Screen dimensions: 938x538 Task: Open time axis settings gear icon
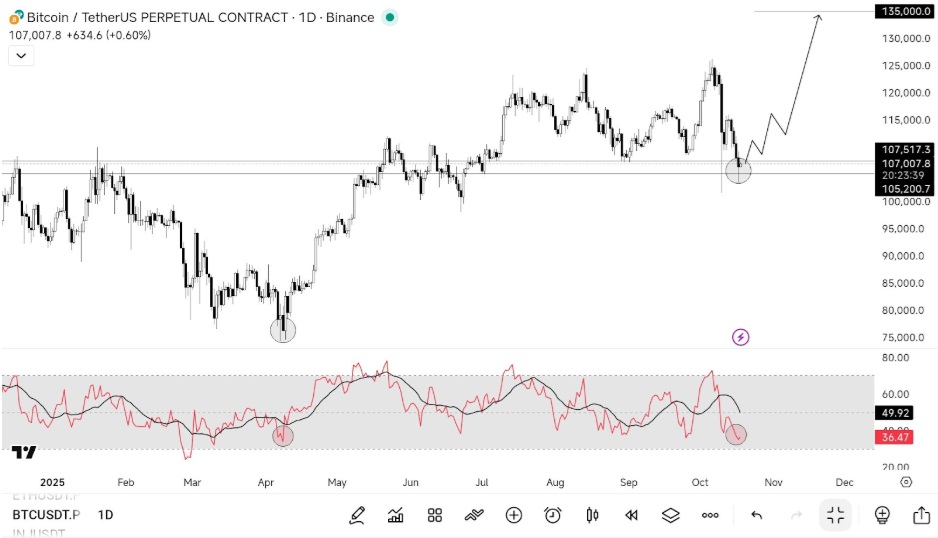pos(906,481)
